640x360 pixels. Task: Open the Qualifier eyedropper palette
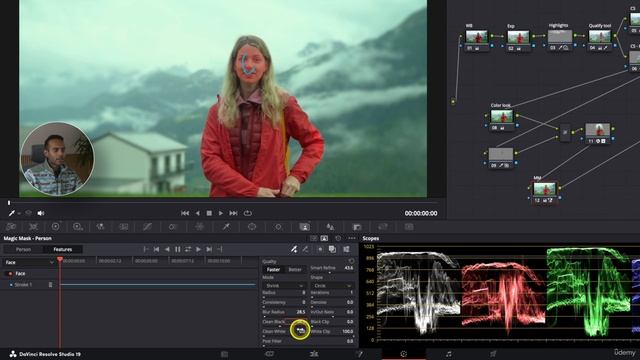[x=226, y=227]
